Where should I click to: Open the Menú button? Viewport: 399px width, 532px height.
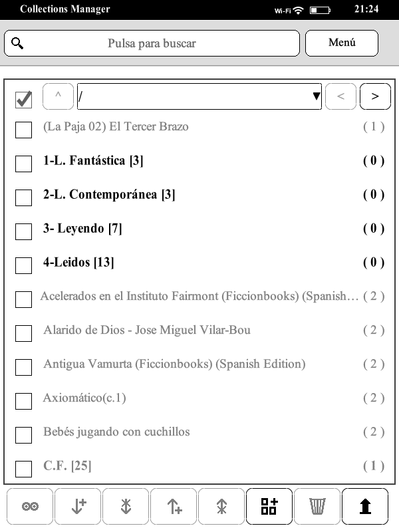(x=342, y=43)
